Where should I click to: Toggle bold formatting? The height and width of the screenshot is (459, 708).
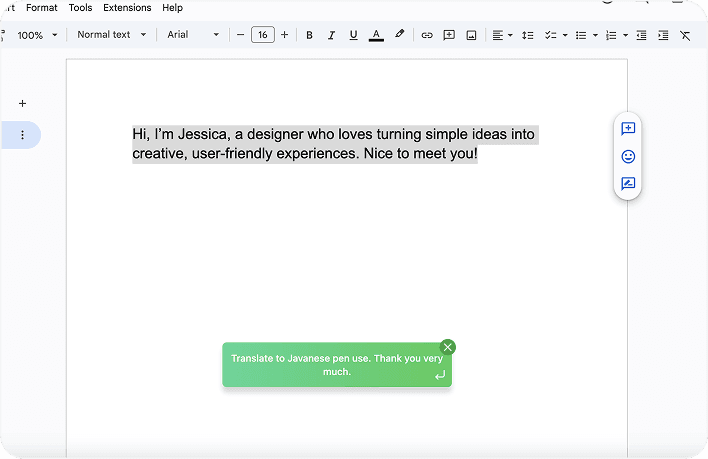tap(309, 35)
